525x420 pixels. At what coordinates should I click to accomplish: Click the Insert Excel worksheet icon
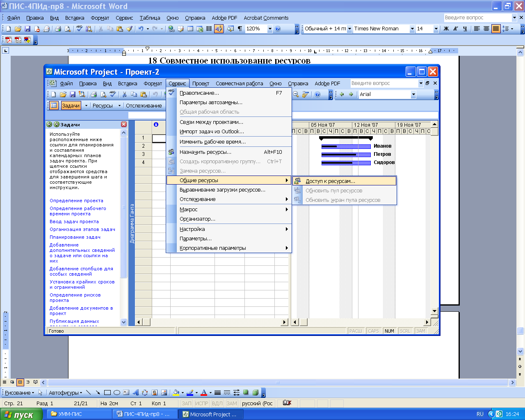[x=200, y=29]
